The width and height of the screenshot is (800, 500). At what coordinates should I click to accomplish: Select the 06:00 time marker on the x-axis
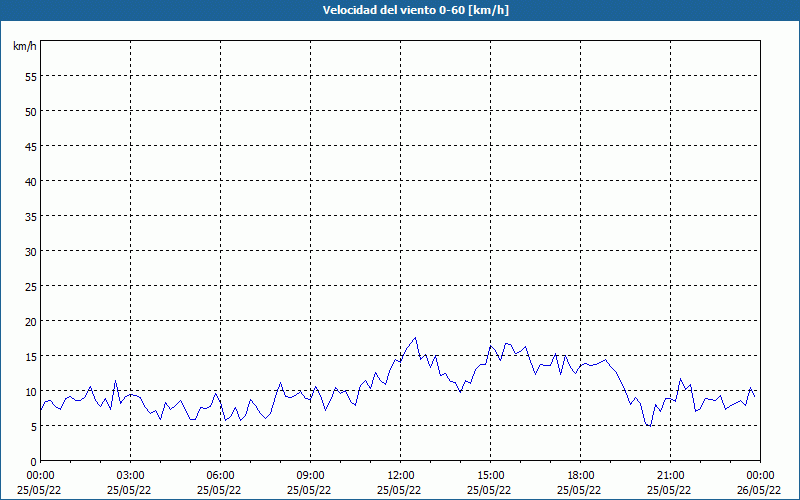220,475
